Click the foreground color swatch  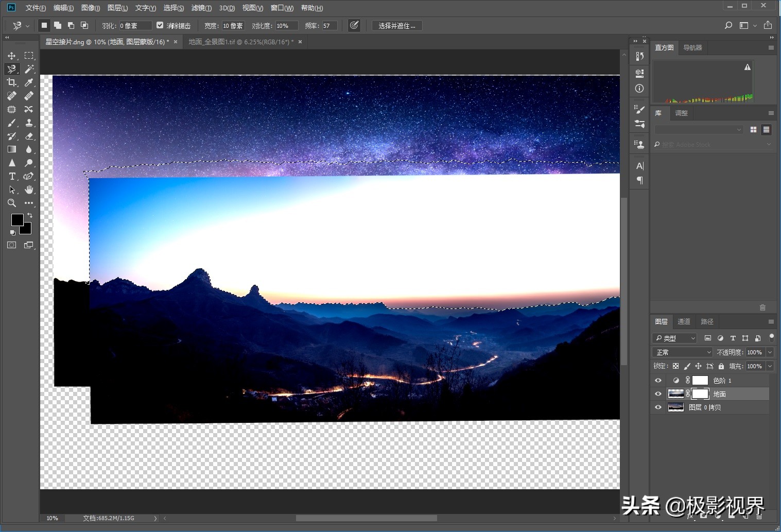coord(17,220)
